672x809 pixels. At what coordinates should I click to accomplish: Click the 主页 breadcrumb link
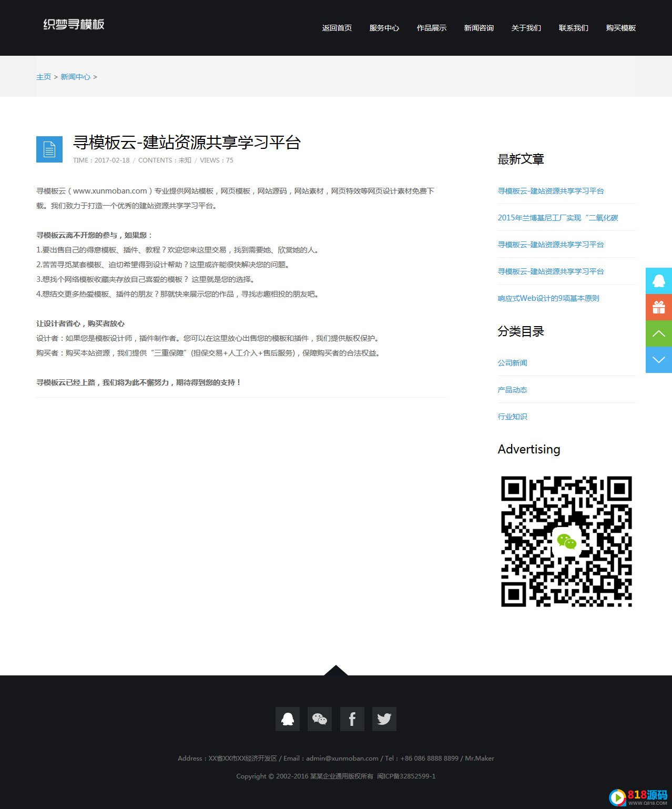44,77
